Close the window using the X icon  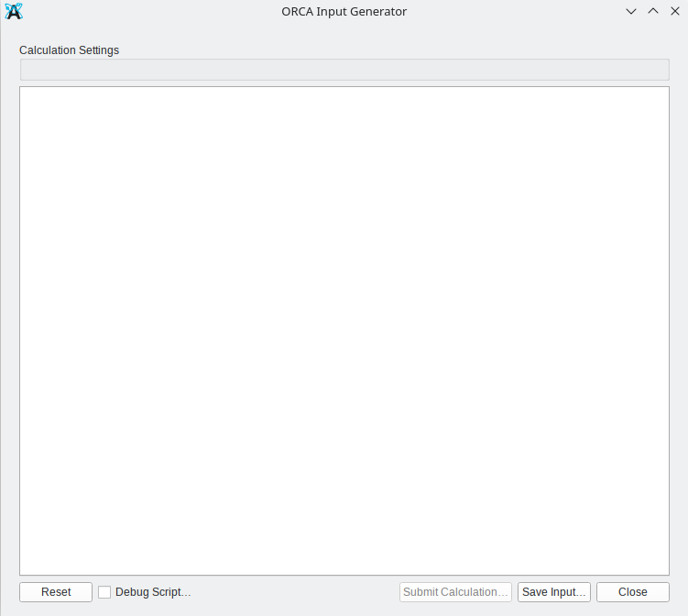coord(675,12)
